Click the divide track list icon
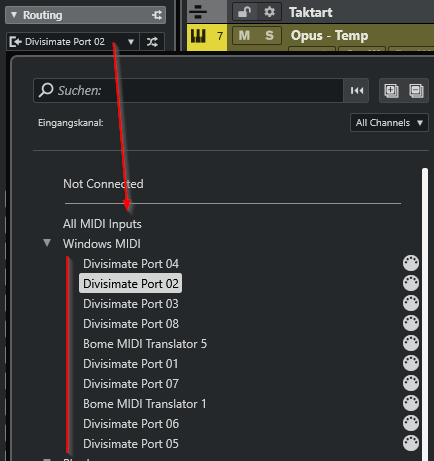 [x=198, y=12]
